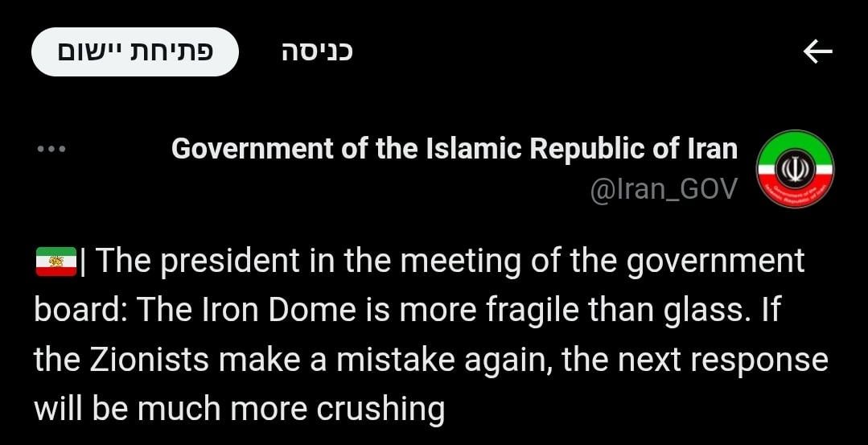Screen dimensions: 868x445
Task: Click the "כניסה" login link
Action: pyautogui.click(x=317, y=52)
